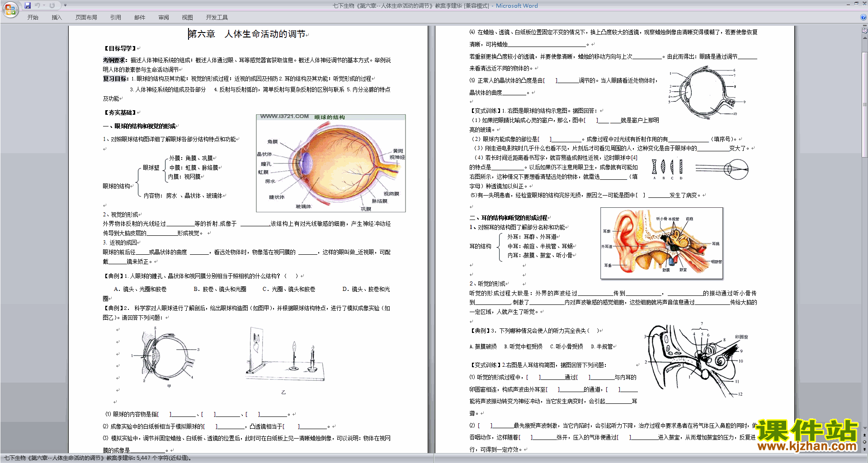Click the text 外膜：角膜、巩膜
Viewport: 868px width, 463px height.
coord(191,158)
